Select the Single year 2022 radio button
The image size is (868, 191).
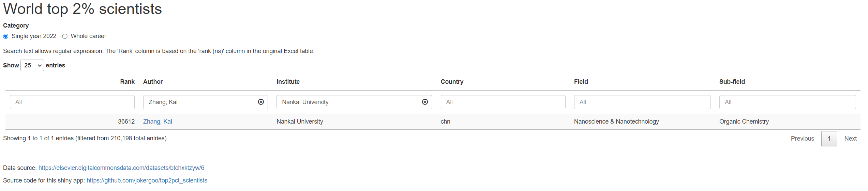tap(6, 36)
